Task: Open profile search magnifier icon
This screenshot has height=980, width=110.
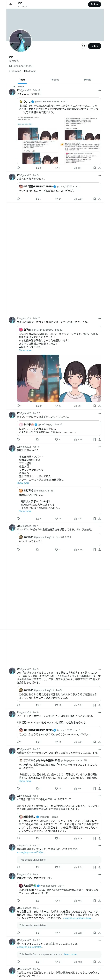Action: [x=84, y=46]
